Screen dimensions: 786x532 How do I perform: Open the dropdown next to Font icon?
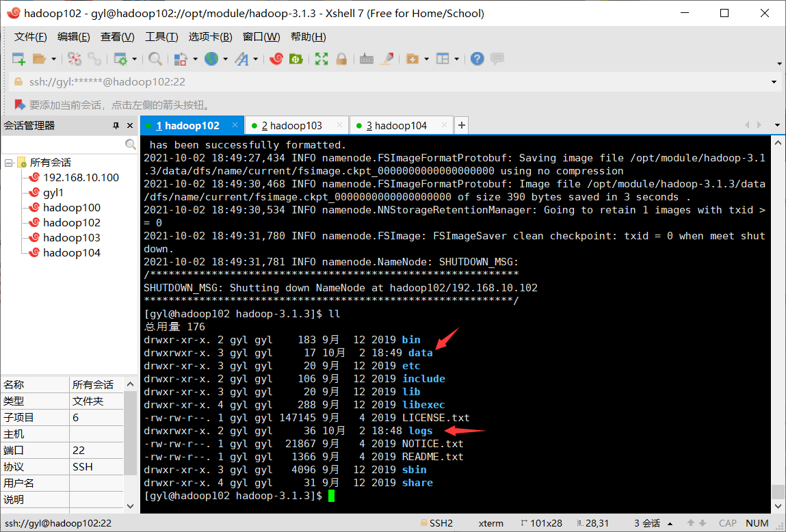tap(256, 59)
